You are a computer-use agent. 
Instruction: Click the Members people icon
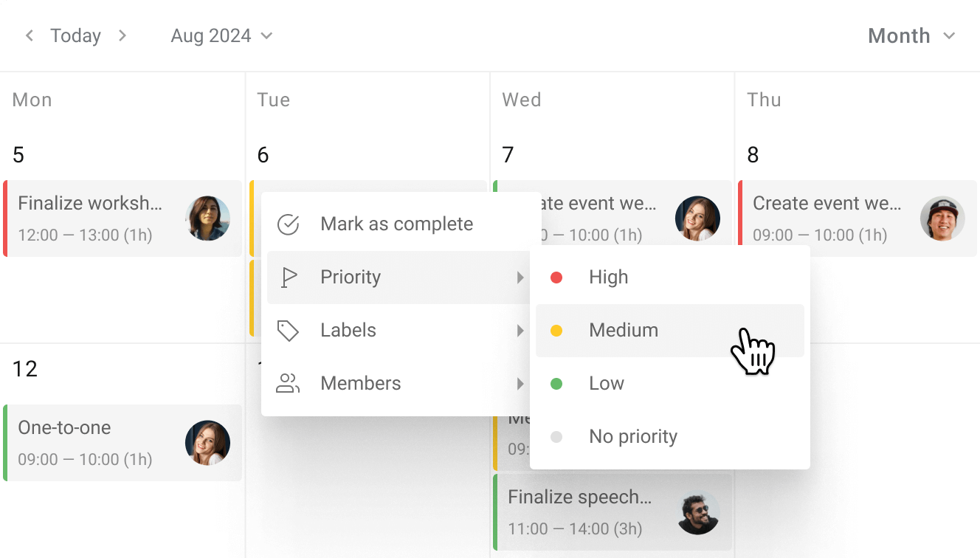(289, 383)
